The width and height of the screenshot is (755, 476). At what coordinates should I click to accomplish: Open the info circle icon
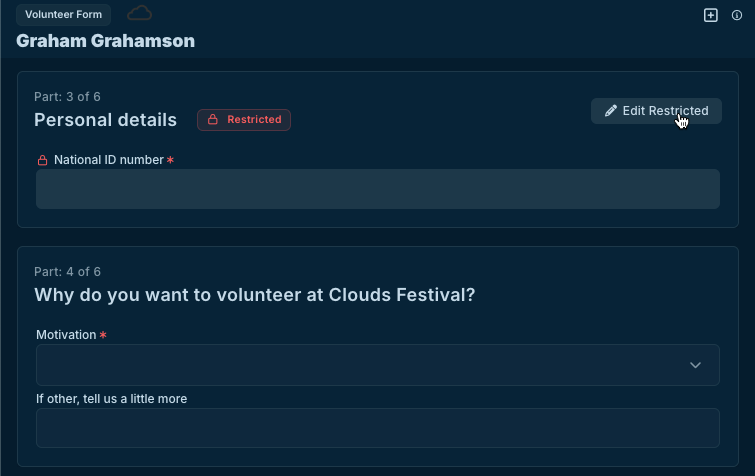tap(737, 15)
